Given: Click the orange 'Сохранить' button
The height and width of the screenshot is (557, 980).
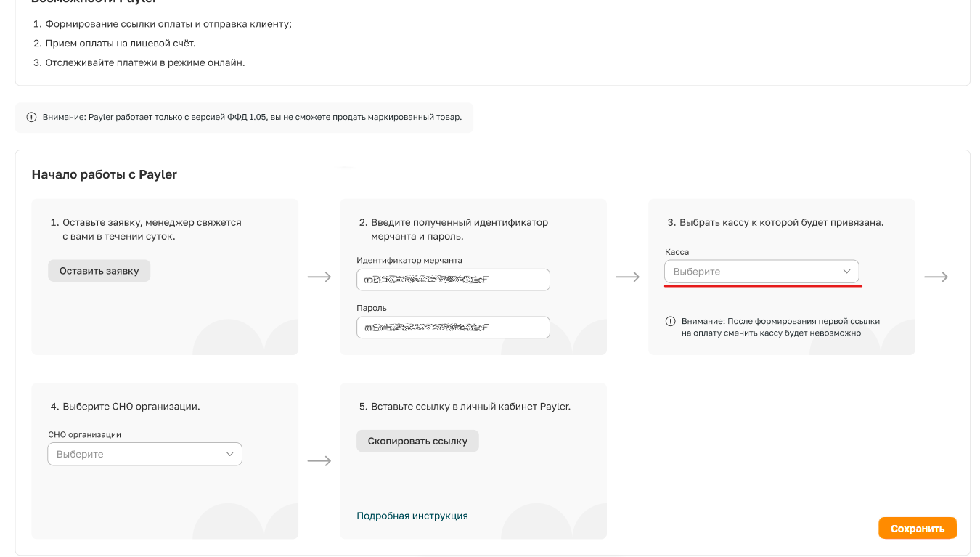Looking at the screenshot, I should [x=918, y=529].
